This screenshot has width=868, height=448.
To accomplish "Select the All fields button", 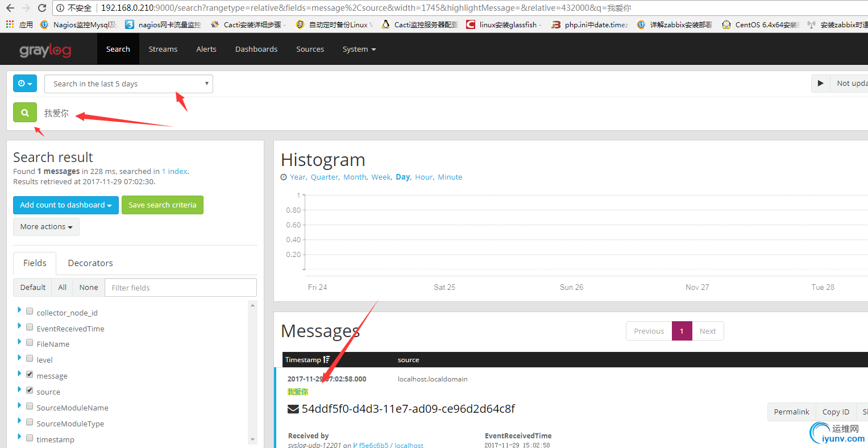I will tap(63, 287).
